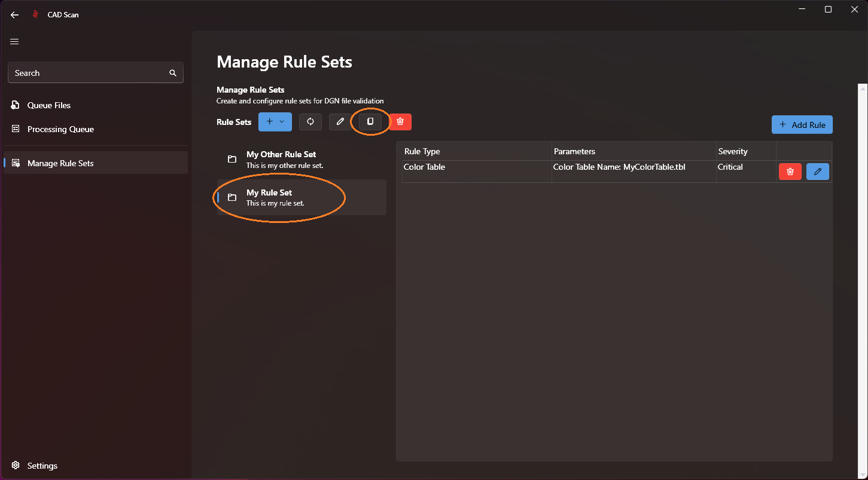Click the Add Rule button

pyautogui.click(x=802, y=125)
